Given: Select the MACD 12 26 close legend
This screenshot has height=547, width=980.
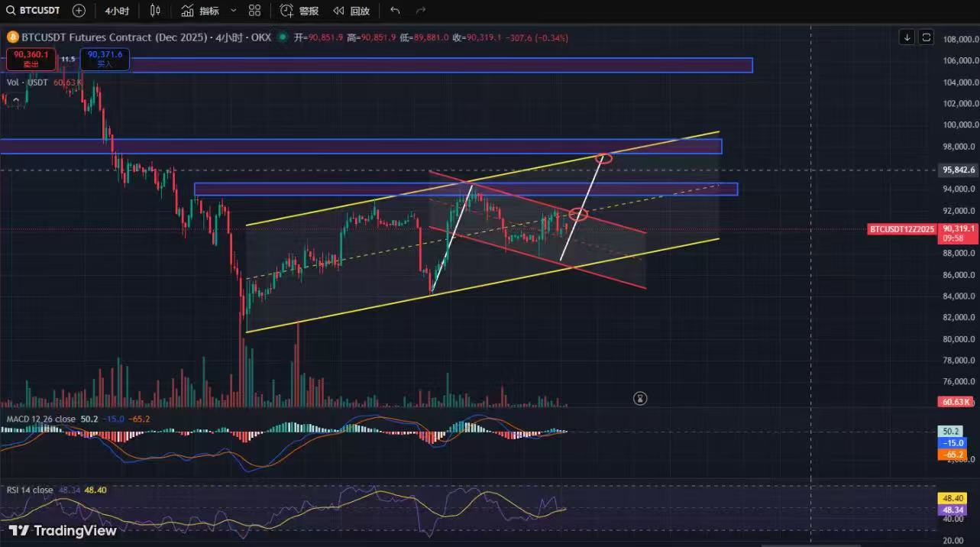Looking at the screenshot, I should click(41, 419).
